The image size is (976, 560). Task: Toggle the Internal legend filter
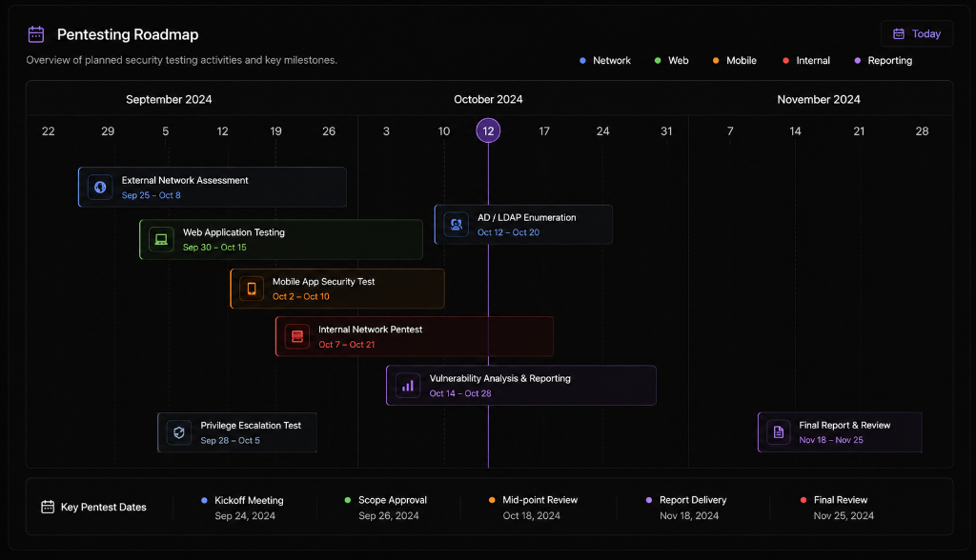806,60
